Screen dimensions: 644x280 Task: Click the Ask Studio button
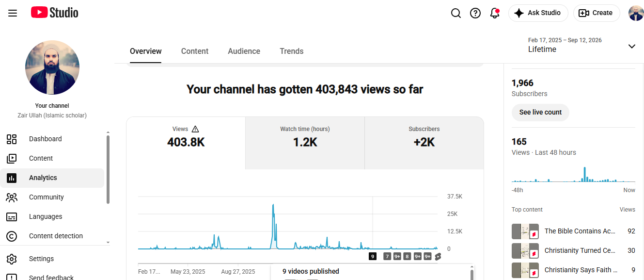click(538, 13)
